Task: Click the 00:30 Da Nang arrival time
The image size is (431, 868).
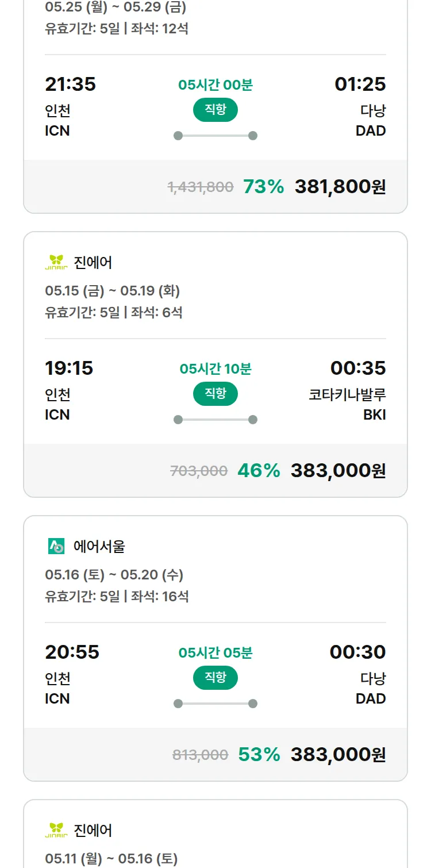Action: (357, 652)
